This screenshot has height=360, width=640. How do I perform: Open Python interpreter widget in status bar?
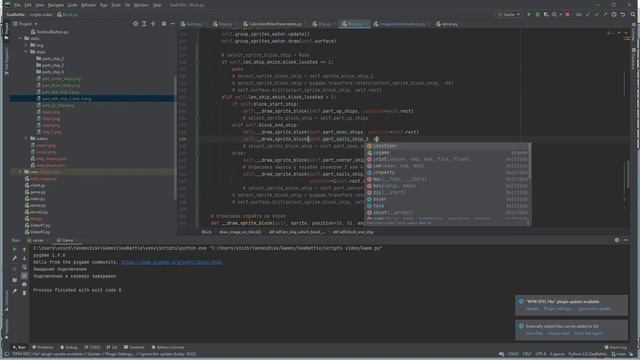click(x=587, y=354)
